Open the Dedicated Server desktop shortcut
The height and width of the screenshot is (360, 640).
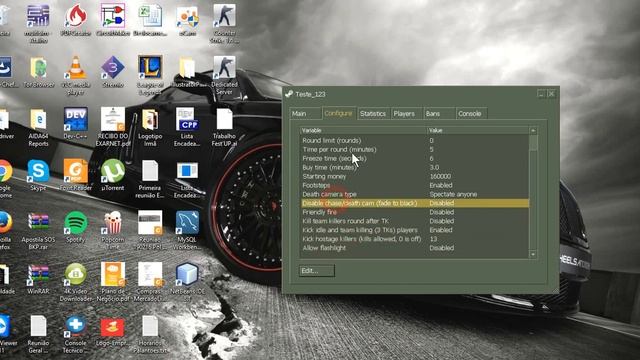pos(224,76)
